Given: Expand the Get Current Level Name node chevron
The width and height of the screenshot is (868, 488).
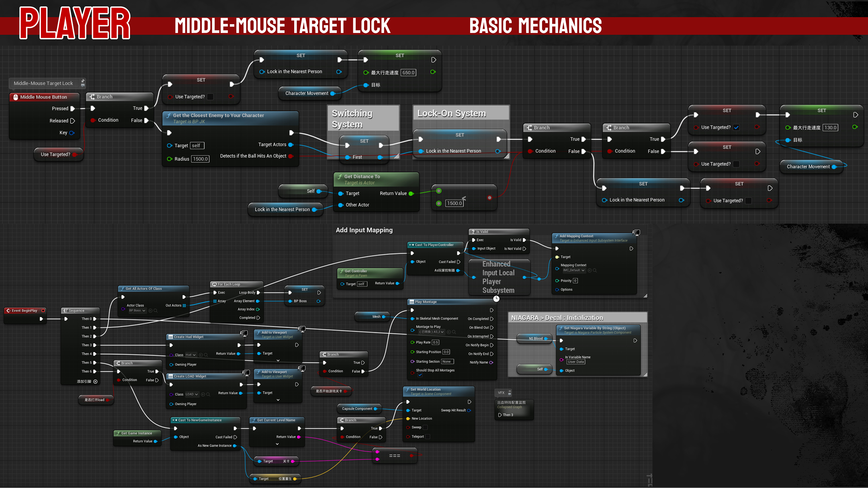Looking at the screenshot, I should pyautogui.click(x=277, y=444).
